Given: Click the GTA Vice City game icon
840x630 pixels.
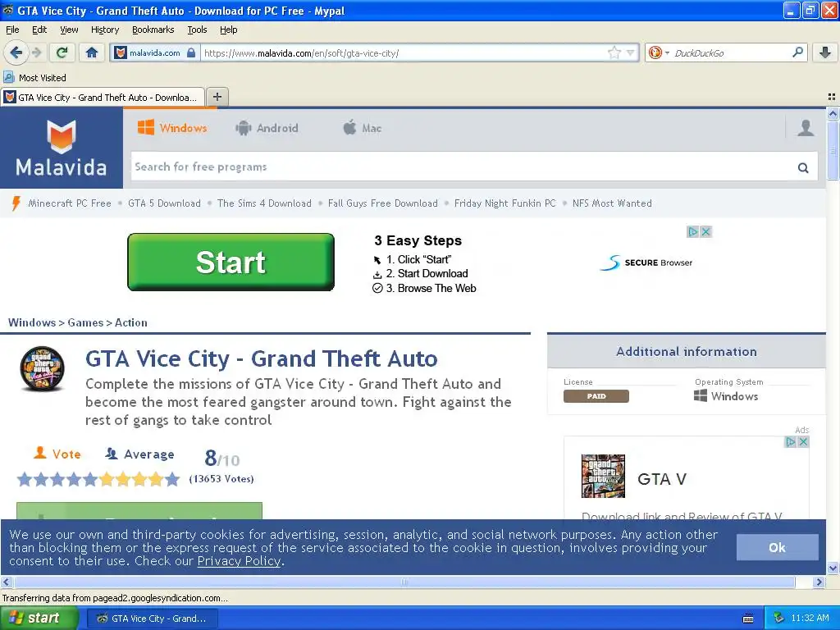Looking at the screenshot, I should click(43, 368).
